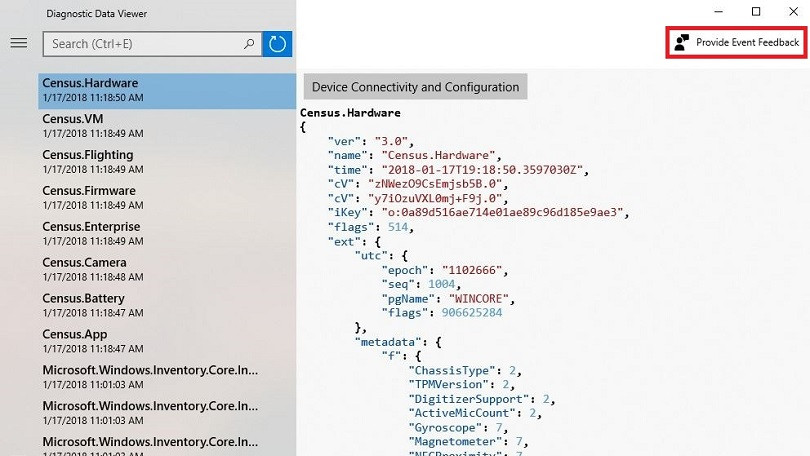Select the Census.VM event
Image resolution: width=810 pixels, height=456 pixels.
tap(167, 126)
